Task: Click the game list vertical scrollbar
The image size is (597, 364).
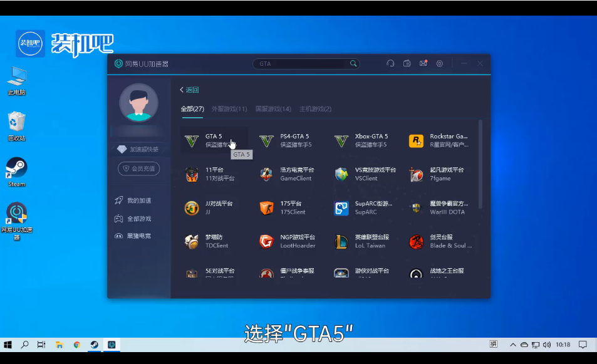Action: point(480,164)
